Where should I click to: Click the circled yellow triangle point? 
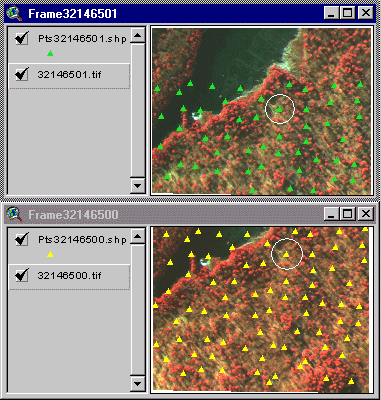click(x=286, y=254)
